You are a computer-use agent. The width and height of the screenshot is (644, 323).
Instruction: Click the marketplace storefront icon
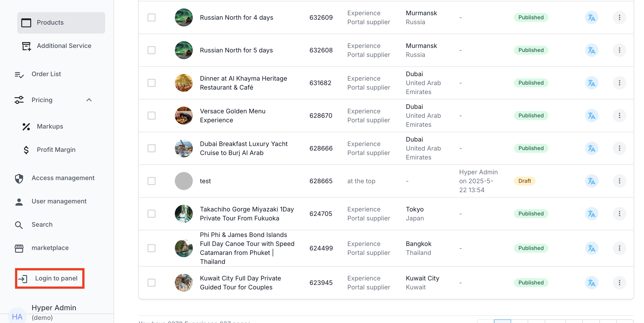[x=19, y=248]
